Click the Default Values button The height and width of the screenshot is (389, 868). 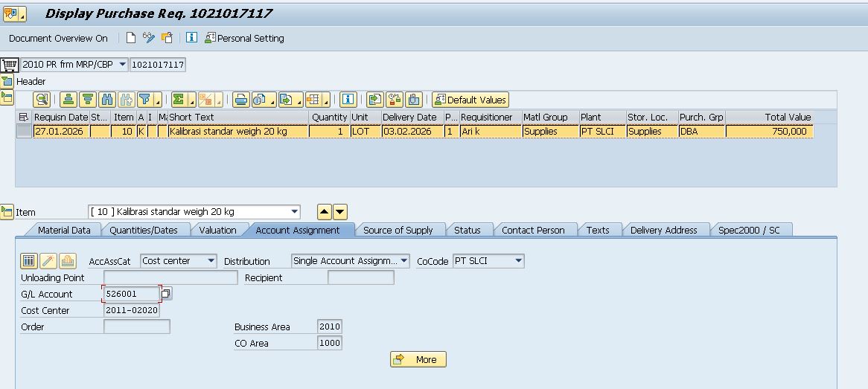click(x=470, y=100)
